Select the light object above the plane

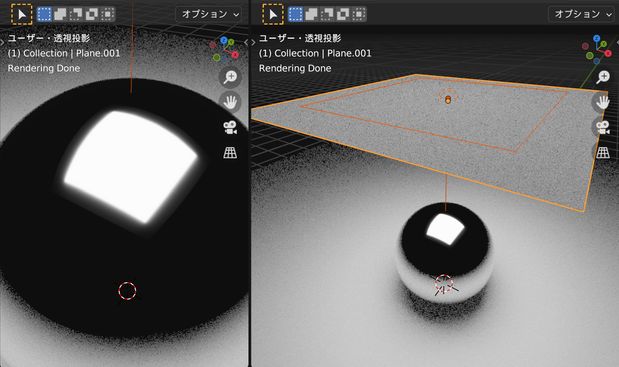pos(448,99)
